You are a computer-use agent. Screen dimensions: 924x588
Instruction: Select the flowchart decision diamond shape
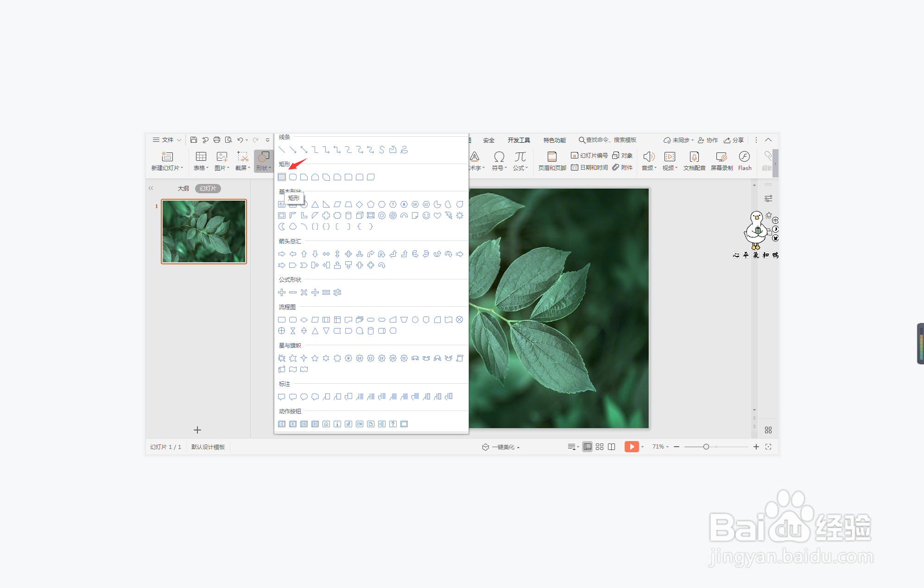(x=304, y=320)
